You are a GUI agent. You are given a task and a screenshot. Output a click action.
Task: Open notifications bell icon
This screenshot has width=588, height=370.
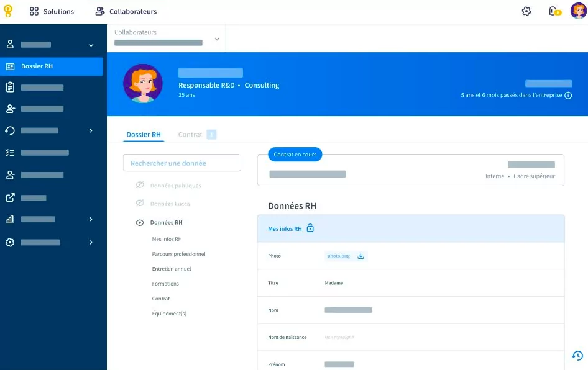(x=553, y=11)
